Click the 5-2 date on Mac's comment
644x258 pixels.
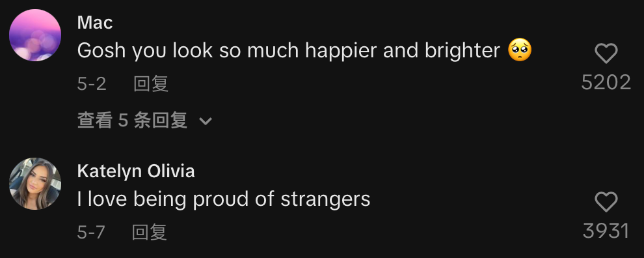(x=92, y=84)
